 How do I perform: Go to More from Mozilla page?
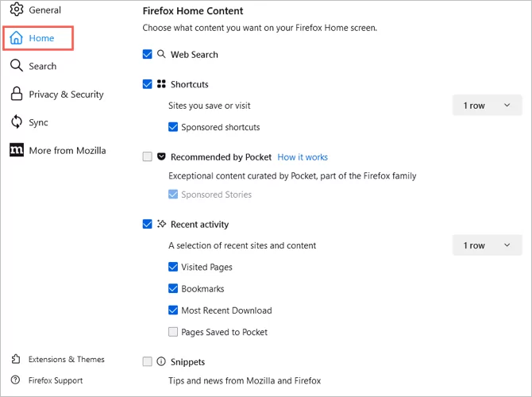coord(67,150)
